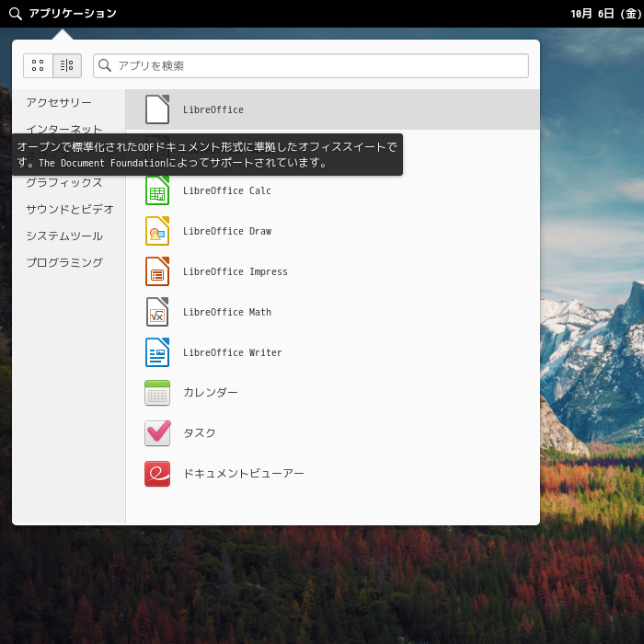Switch to category list view mode
This screenshot has height=644, width=644.
click(67, 65)
